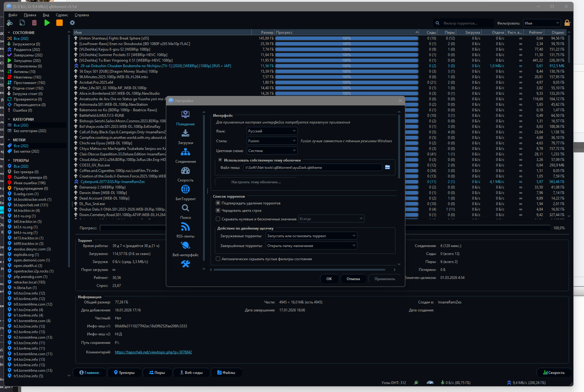The height and width of the screenshot is (392, 584).
Task: Open the Язык dropdown showing Русский
Action: coord(272,131)
